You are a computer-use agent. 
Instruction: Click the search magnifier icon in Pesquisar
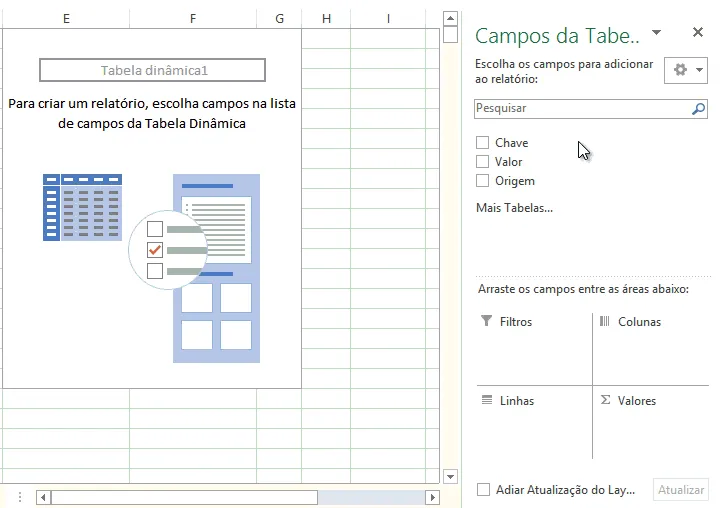[x=698, y=109]
